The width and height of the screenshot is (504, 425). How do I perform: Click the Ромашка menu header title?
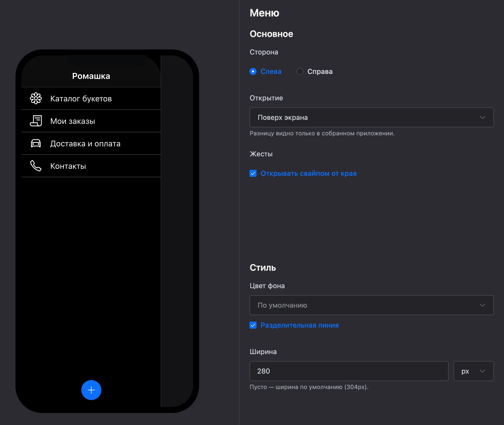coord(91,76)
